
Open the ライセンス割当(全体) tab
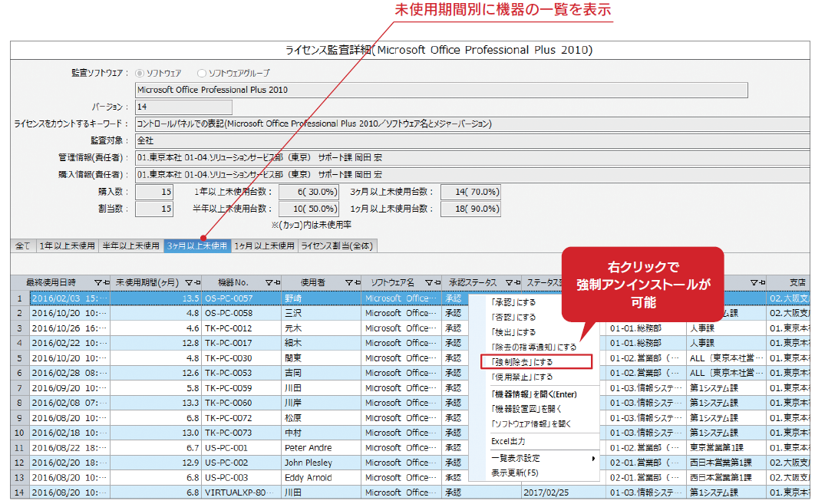(338, 245)
